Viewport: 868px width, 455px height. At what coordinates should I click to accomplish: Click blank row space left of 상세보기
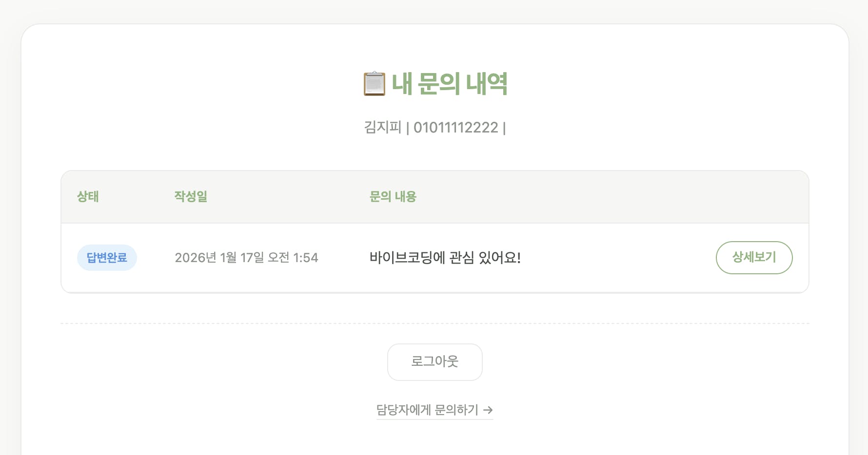[619, 258]
